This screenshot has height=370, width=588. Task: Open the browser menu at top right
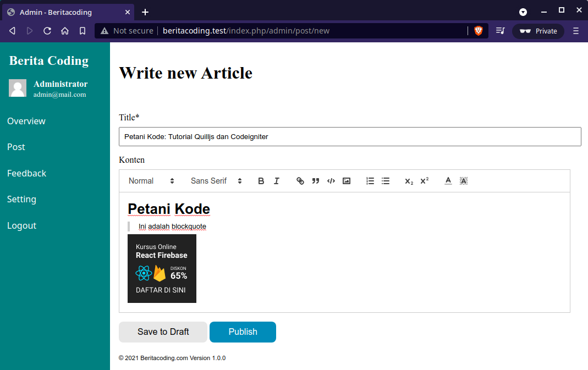tap(575, 31)
